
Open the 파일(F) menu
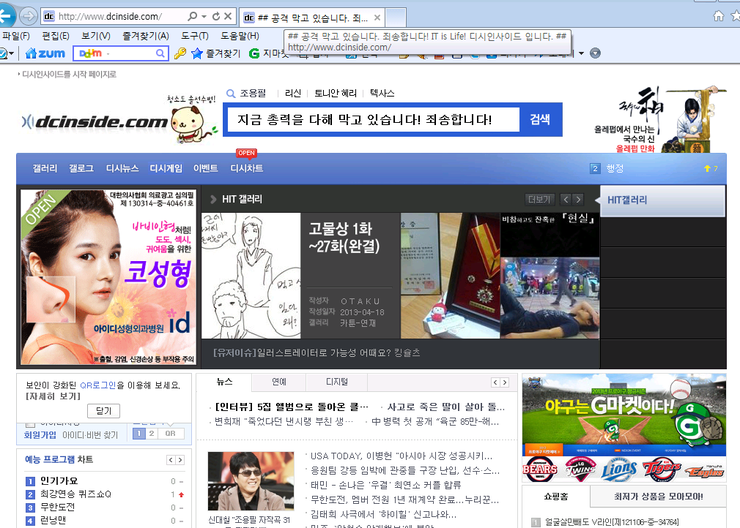tap(16, 36)
